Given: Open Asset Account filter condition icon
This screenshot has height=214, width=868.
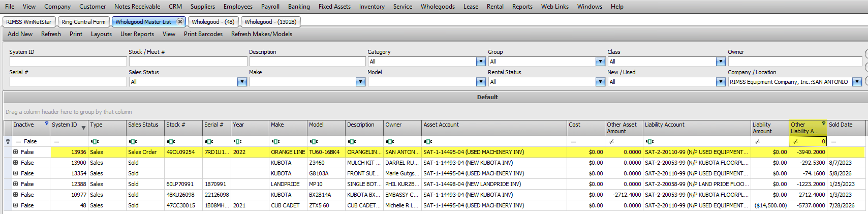Looking at the screenshot, I should click(x=428, y=142).
